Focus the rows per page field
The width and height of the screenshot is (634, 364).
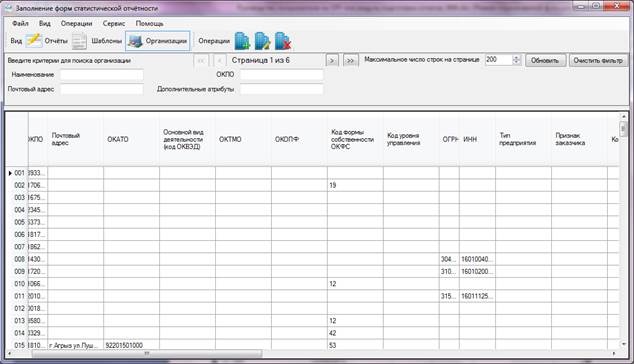tap(498, 60)
